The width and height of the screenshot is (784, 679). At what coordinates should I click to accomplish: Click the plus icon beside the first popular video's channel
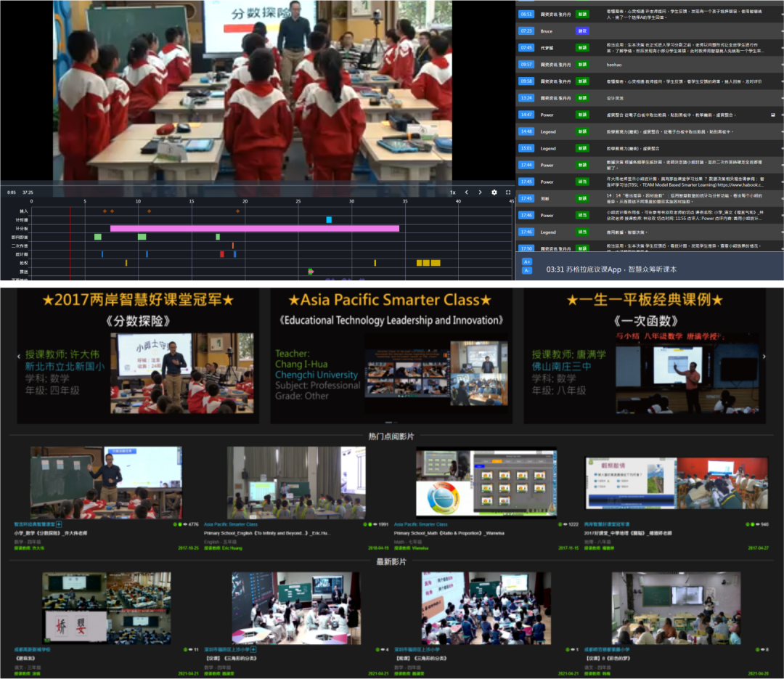[60, 524]
